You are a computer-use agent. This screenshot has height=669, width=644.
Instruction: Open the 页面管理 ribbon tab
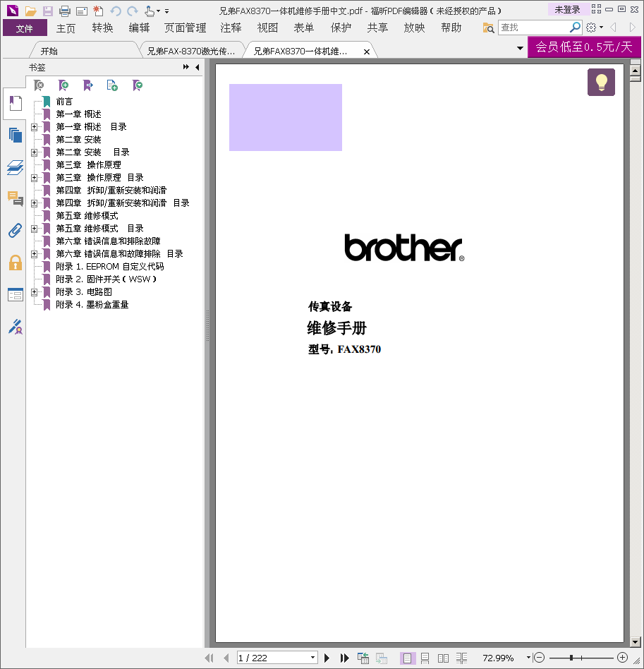point(185,28)
